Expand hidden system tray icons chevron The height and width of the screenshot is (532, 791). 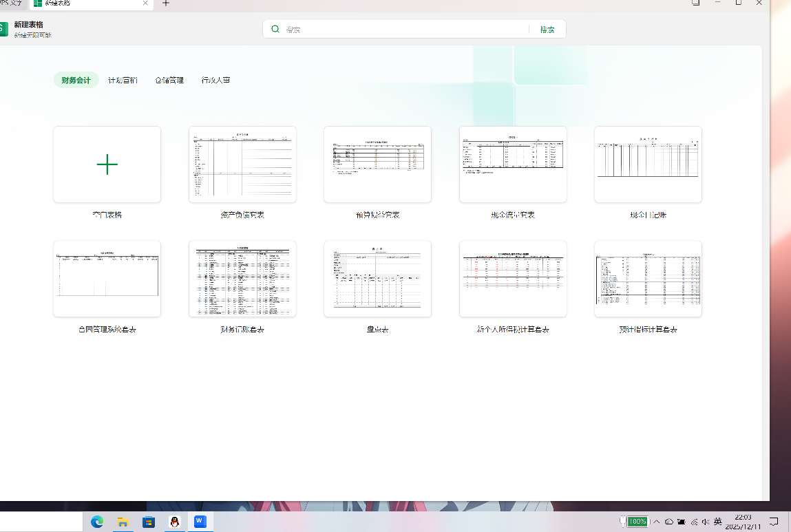tap(656, 522)
